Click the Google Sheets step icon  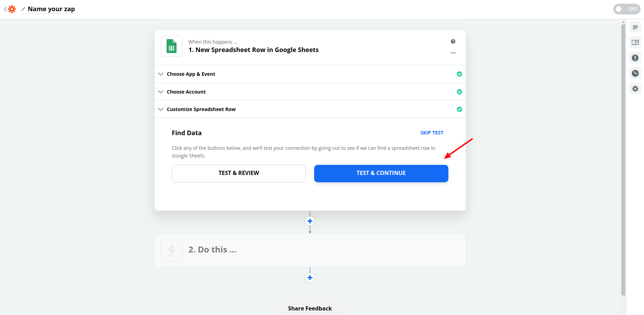tap(171, 46)
